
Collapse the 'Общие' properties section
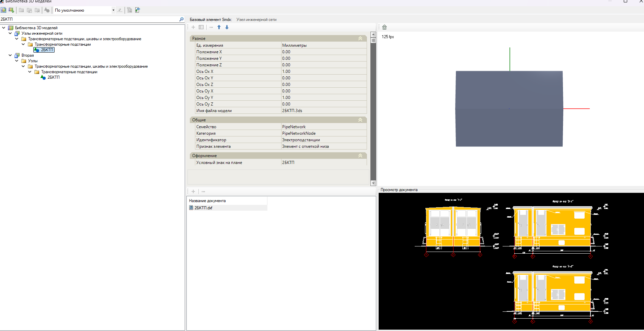[x=360, y=120]
